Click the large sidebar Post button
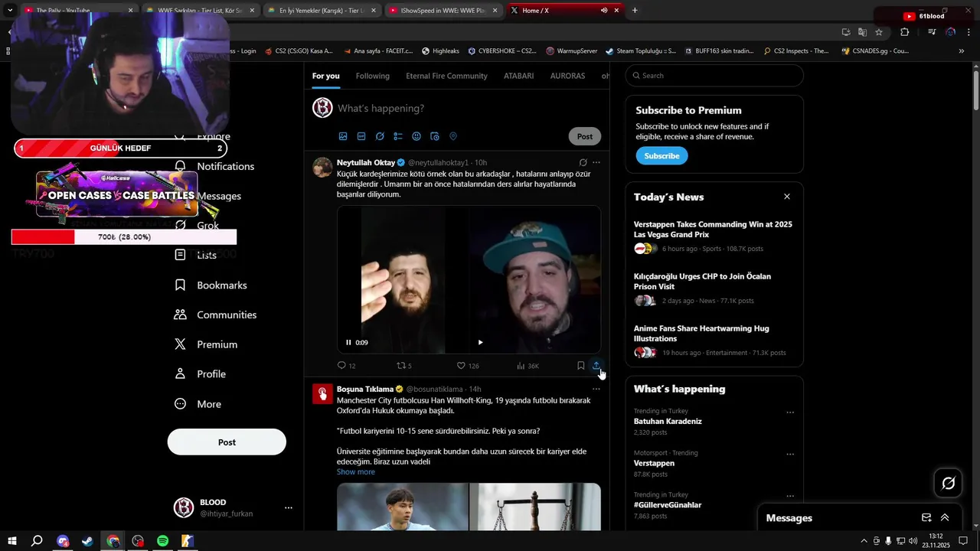The image size is (980, 551). tap(227, 442)
